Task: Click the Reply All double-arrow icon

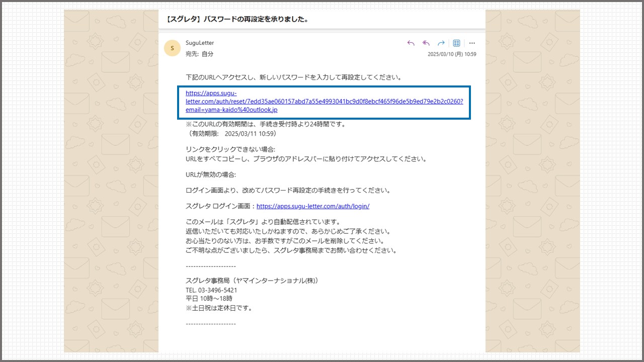Action: click(x=426, y=43)
